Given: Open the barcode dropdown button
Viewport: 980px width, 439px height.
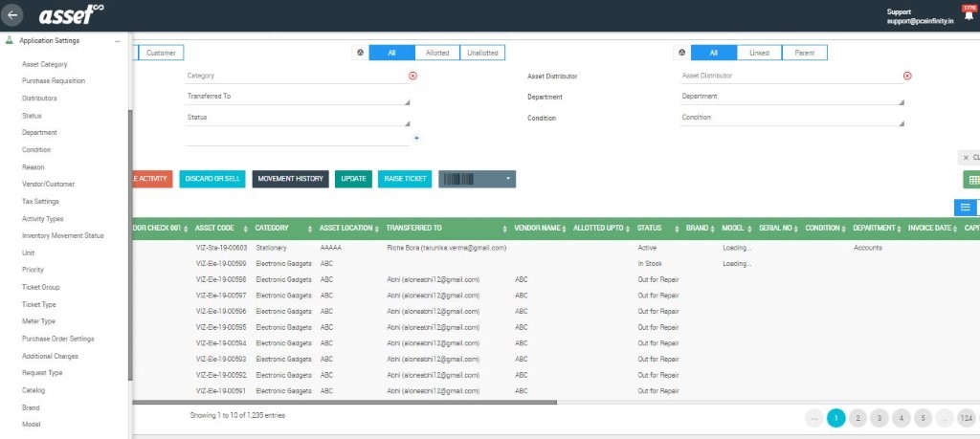Looking at the screenshot, I should click(x=477, y=179).
